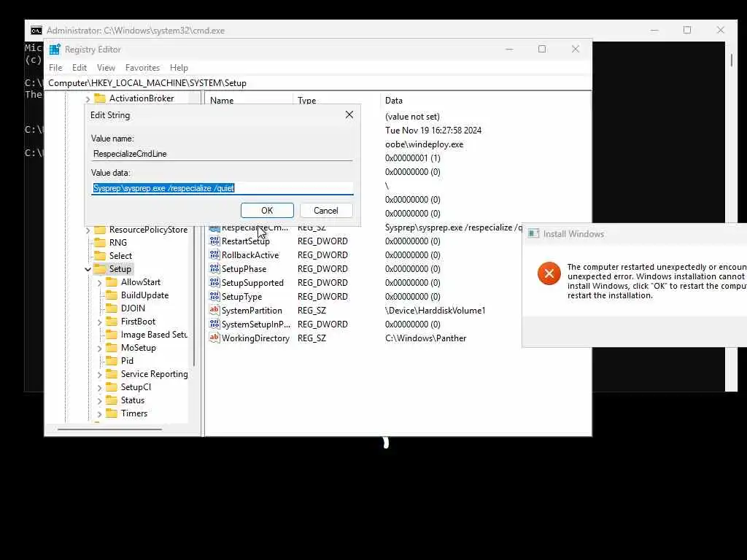Viewport: 747px width, 560px height.
Task: Click the Install Windows dialog title icon
Action: click(533, 233)
